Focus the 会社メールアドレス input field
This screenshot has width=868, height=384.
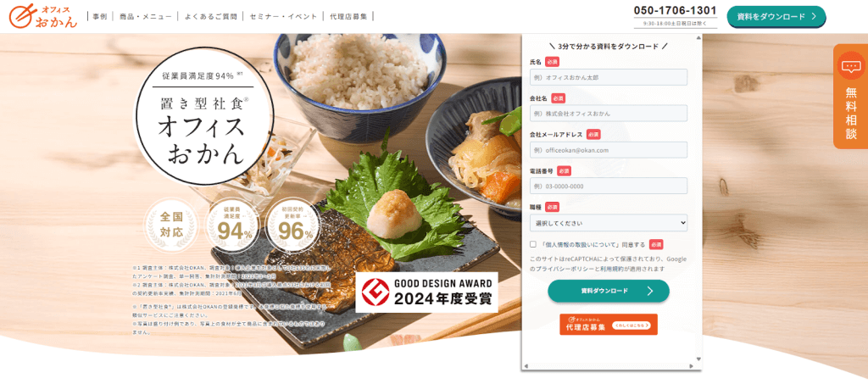click(609, 150)
